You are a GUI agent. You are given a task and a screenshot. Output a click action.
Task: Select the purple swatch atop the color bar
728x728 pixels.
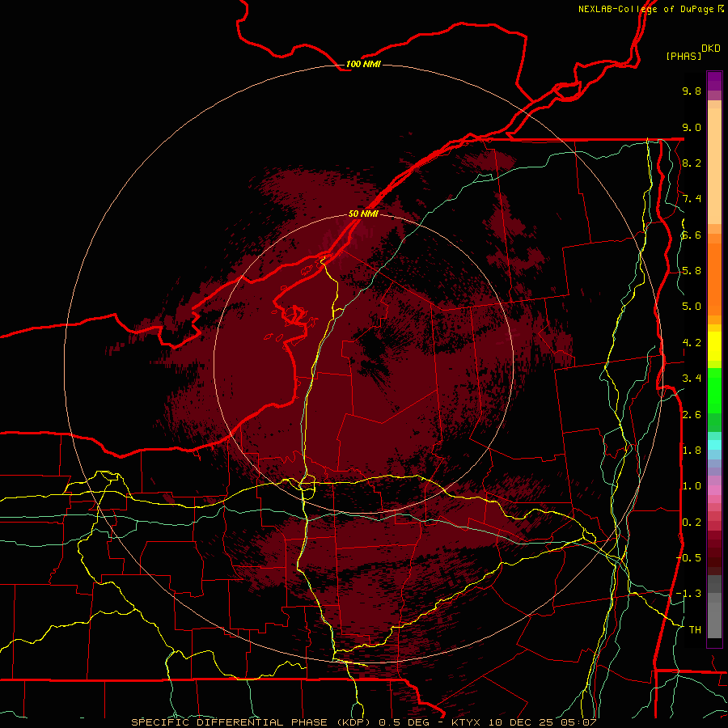coord(714,81)
